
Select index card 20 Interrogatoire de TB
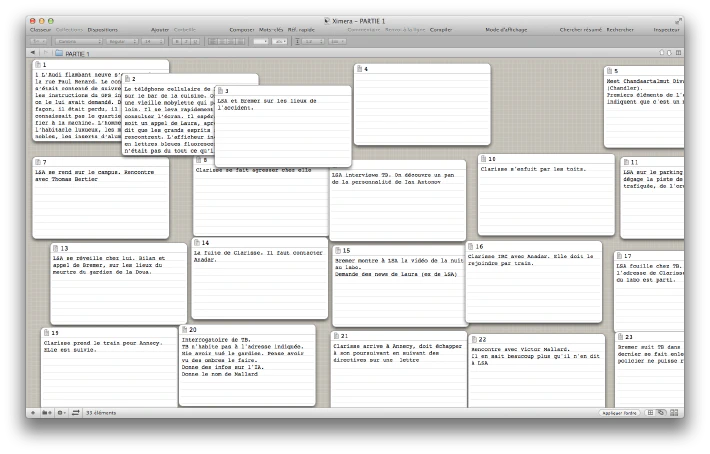point(247,365)
